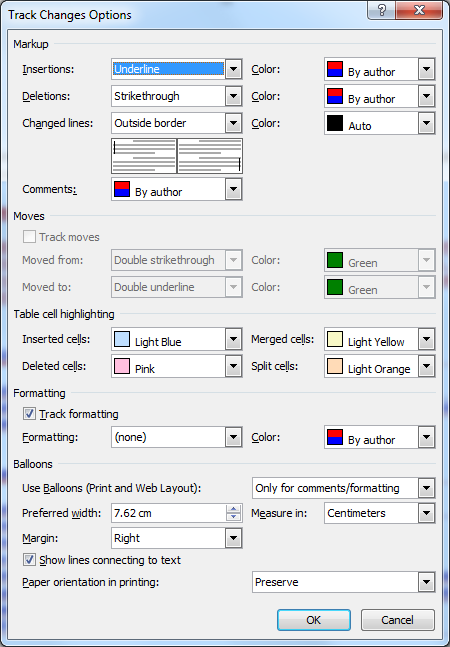Viewport: 450px width, 647px height.
Task: Click the left changed-lines border preview
Action: click(x=144, y=156)
